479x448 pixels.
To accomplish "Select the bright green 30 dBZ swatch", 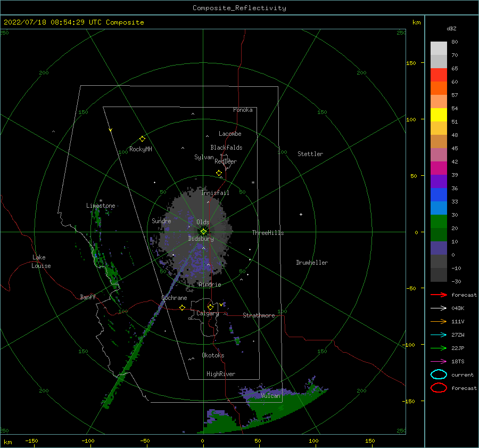I will point(439,221).
